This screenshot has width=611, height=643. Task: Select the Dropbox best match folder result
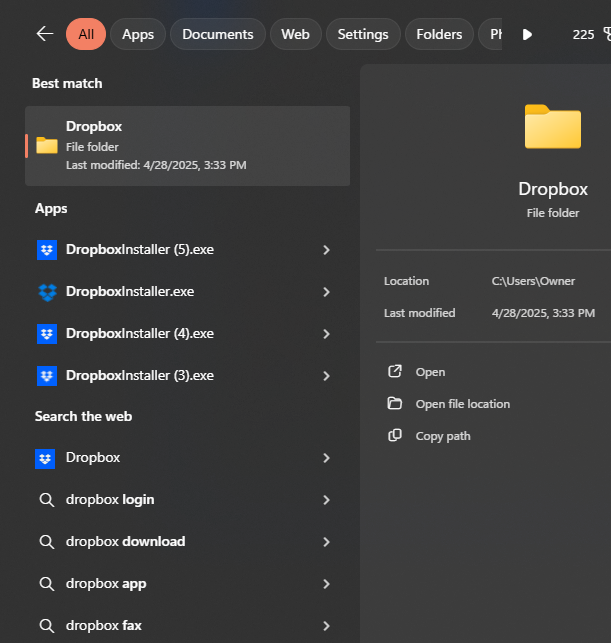[187, 146]
